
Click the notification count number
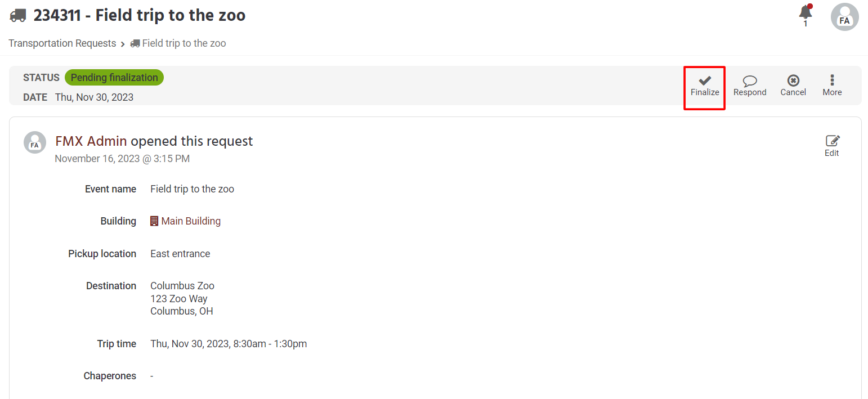(806, 24)
